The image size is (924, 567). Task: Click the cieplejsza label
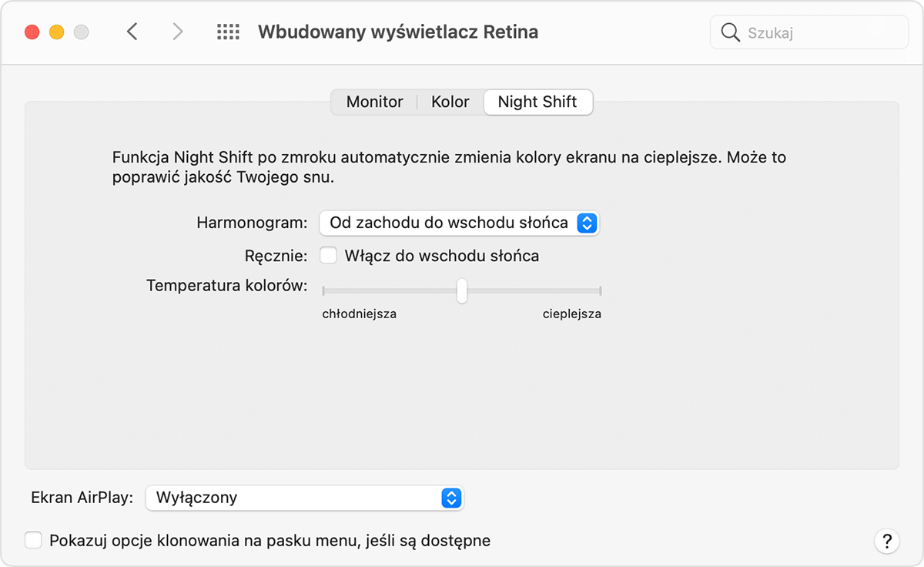click(571, 314)
